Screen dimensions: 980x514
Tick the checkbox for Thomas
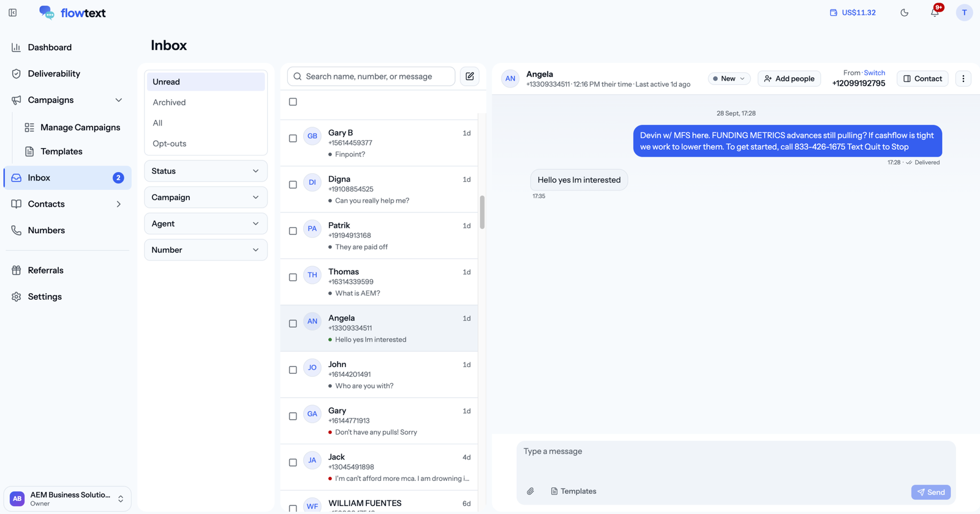293,277
